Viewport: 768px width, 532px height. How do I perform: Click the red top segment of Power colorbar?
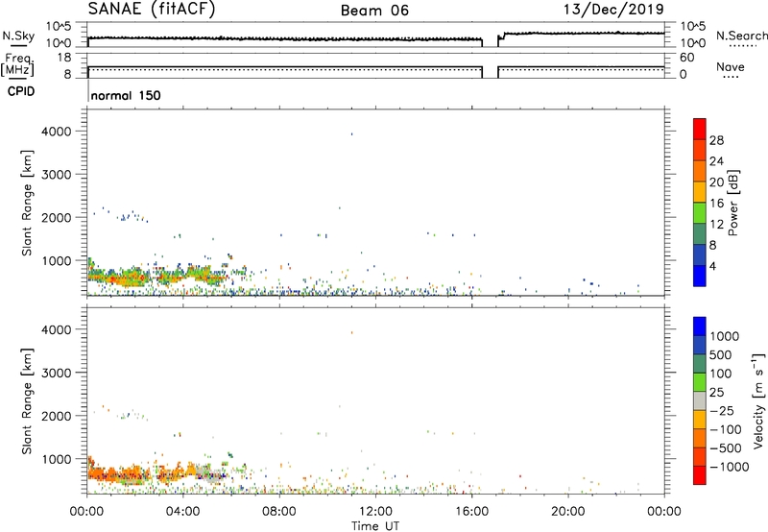click(700, 129)
